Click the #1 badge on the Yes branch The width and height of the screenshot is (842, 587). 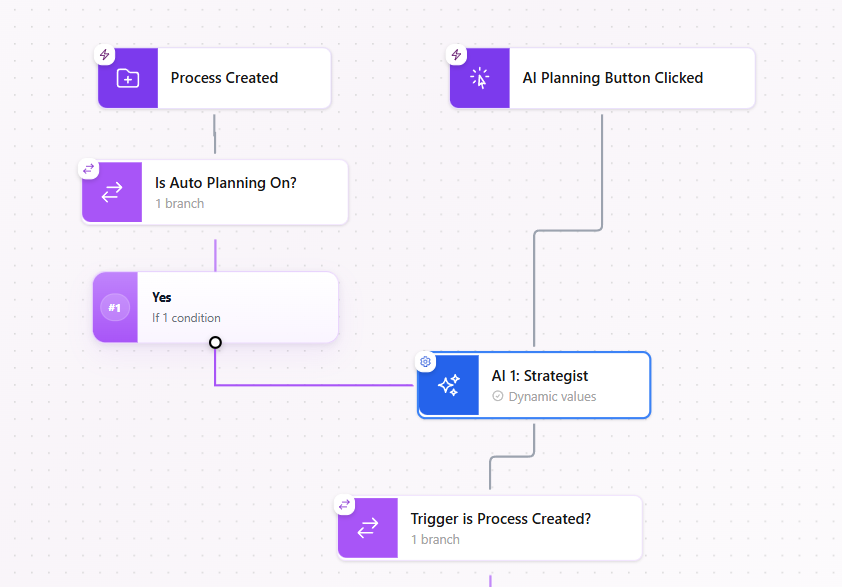115,307
